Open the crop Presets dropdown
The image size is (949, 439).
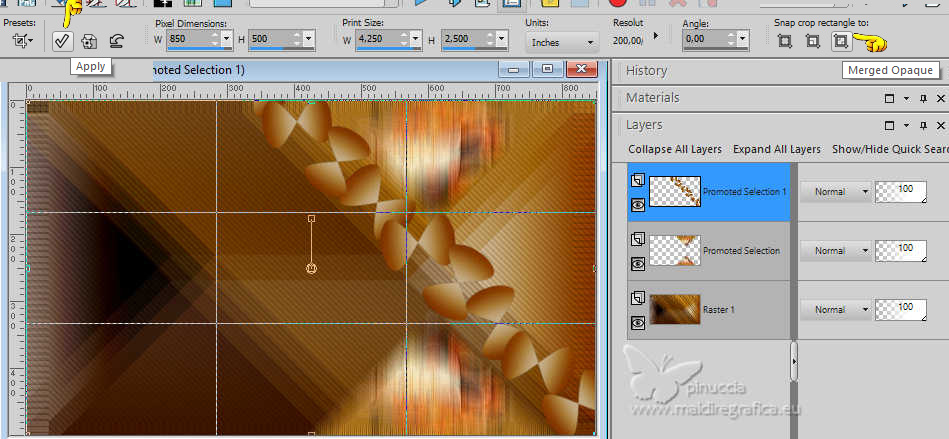(24, 42)
